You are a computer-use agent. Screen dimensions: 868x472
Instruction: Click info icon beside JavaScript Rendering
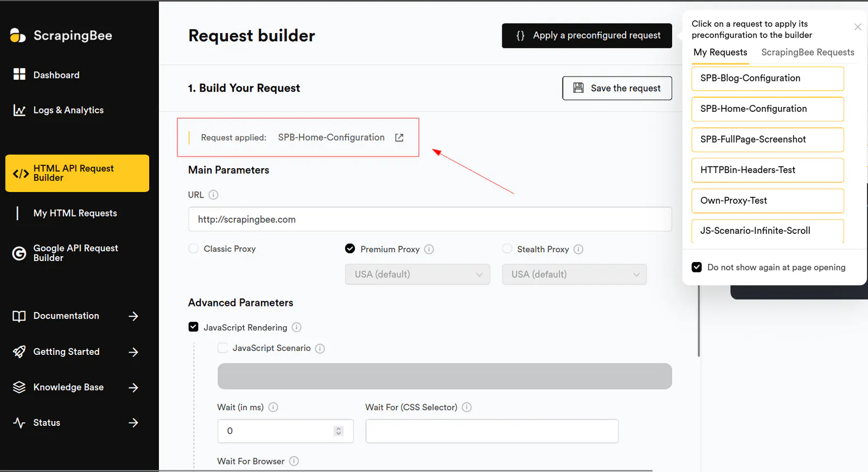(297, 327)
